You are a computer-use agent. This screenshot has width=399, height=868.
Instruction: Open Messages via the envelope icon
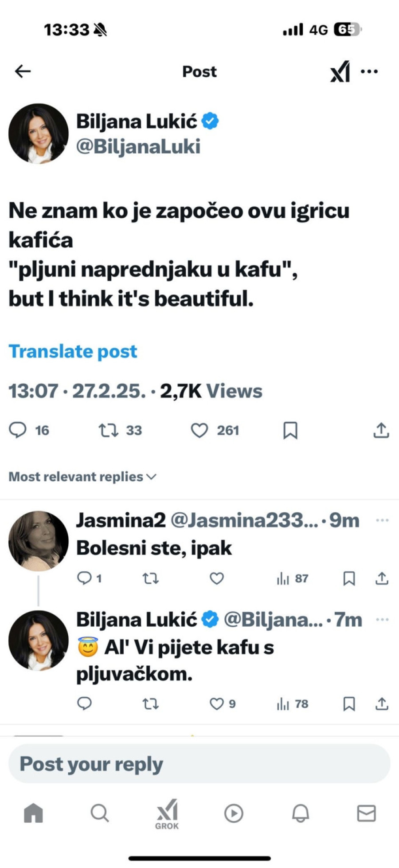click(x=367, y=814)
